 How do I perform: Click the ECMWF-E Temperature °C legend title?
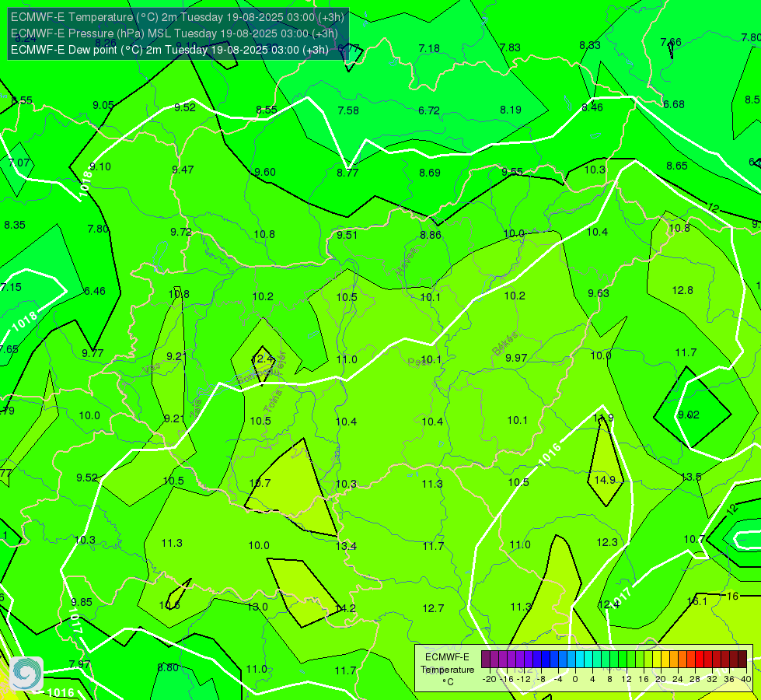[447, 670]
